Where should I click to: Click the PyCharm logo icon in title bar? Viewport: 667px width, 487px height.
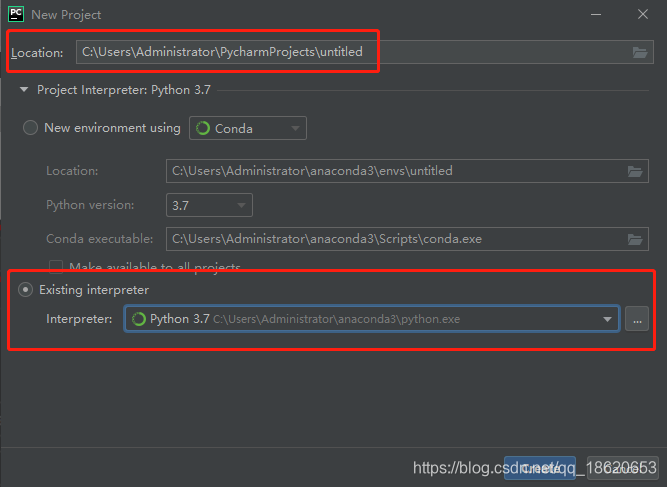click(x=16, y=14)
